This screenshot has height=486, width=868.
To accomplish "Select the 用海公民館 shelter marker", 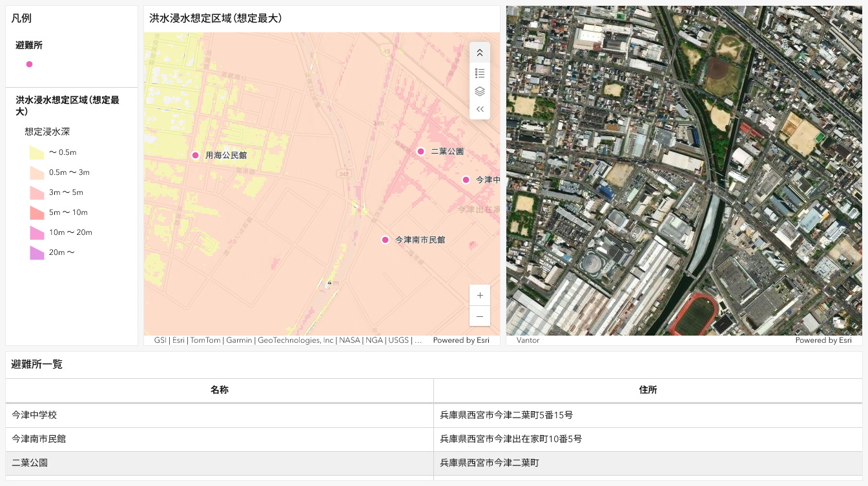I will pos(196,155).
